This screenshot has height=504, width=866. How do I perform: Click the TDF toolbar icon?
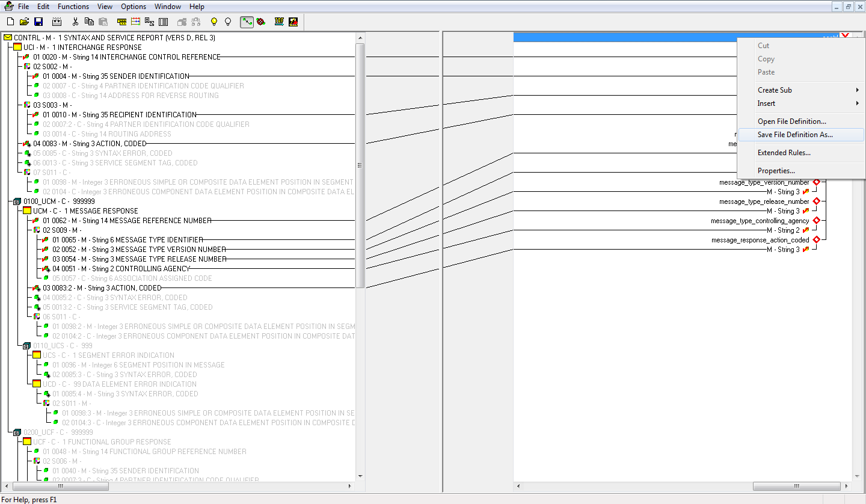[278, 22]
